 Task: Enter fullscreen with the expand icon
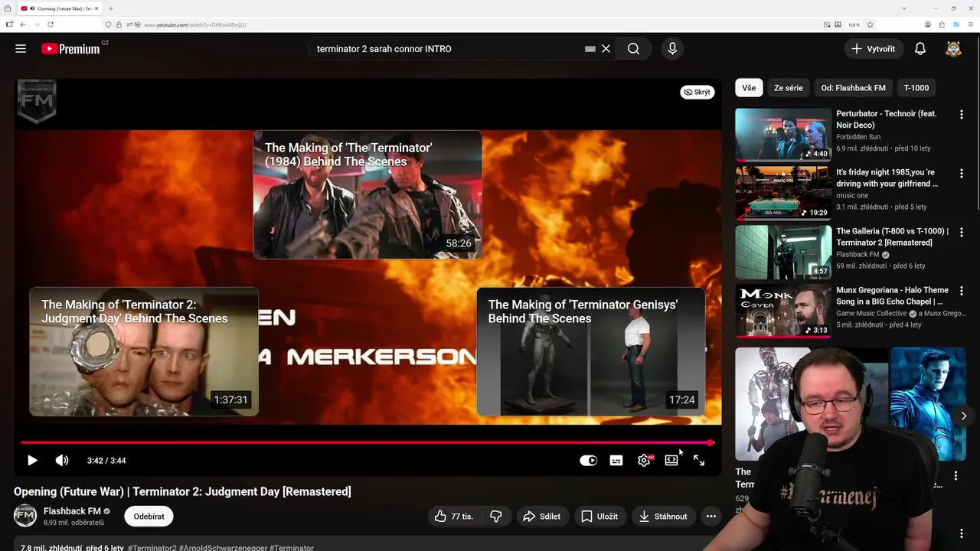click(x=699, y=461)
